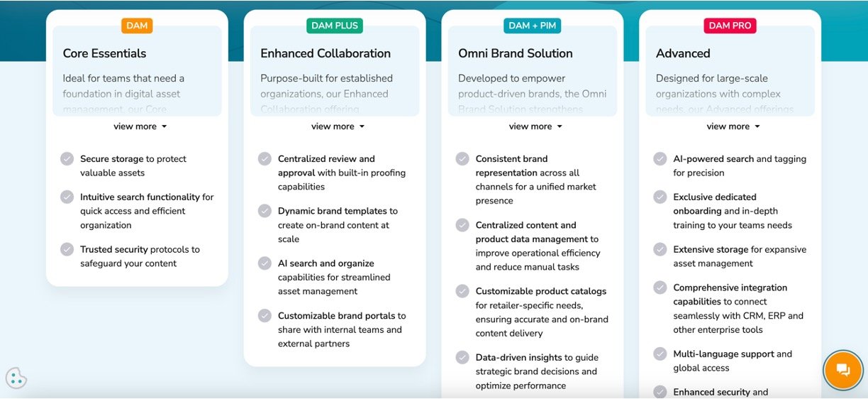The height and width of the screenshot is (399, 868).
Task: Select the teal DAM + PIM badge
Action: tap(533, 26)
